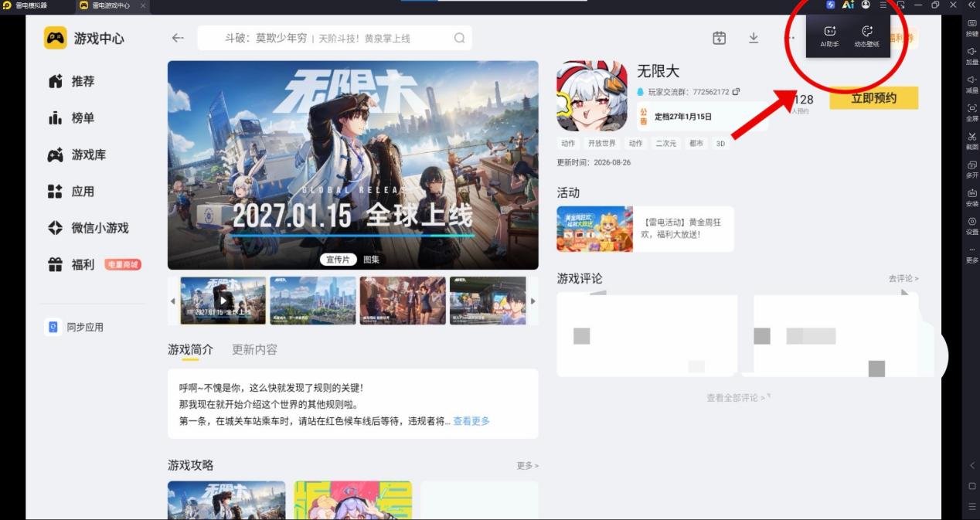Click the search magnifier icon

(459, 38)
